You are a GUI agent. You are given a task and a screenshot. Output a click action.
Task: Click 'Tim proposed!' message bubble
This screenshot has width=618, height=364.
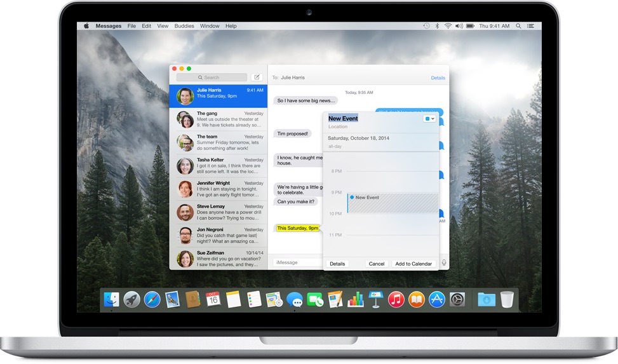point(292,133)
